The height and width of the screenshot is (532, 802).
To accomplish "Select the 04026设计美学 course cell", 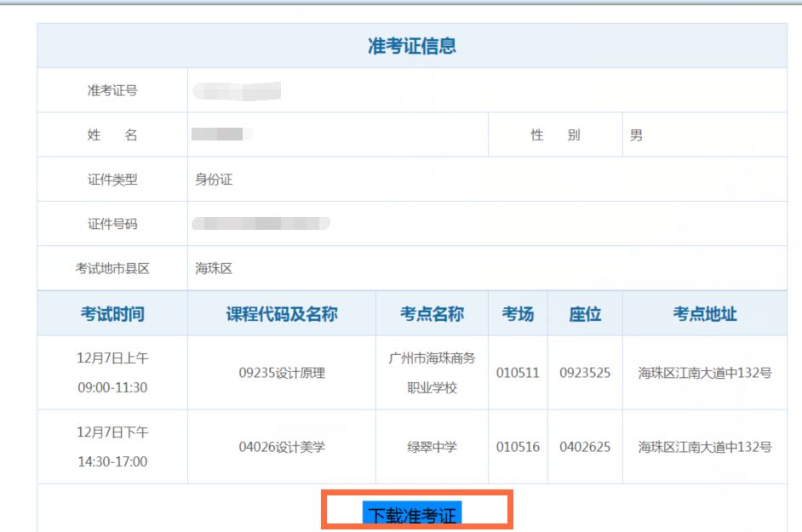I will 282,447.
